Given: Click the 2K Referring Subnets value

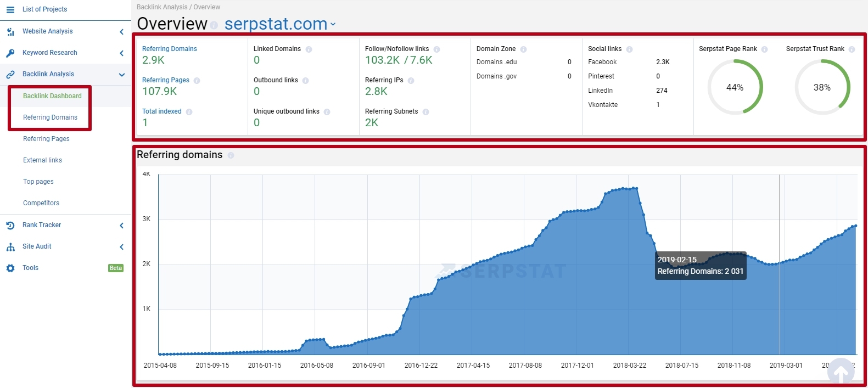Looking at the screenshot, I should tap(372, 123).
